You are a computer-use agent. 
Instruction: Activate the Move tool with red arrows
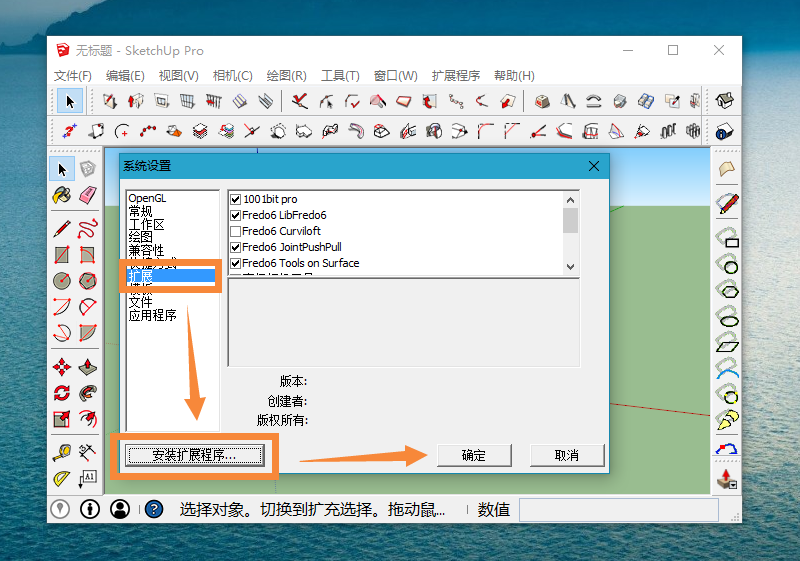coord(62,367)
